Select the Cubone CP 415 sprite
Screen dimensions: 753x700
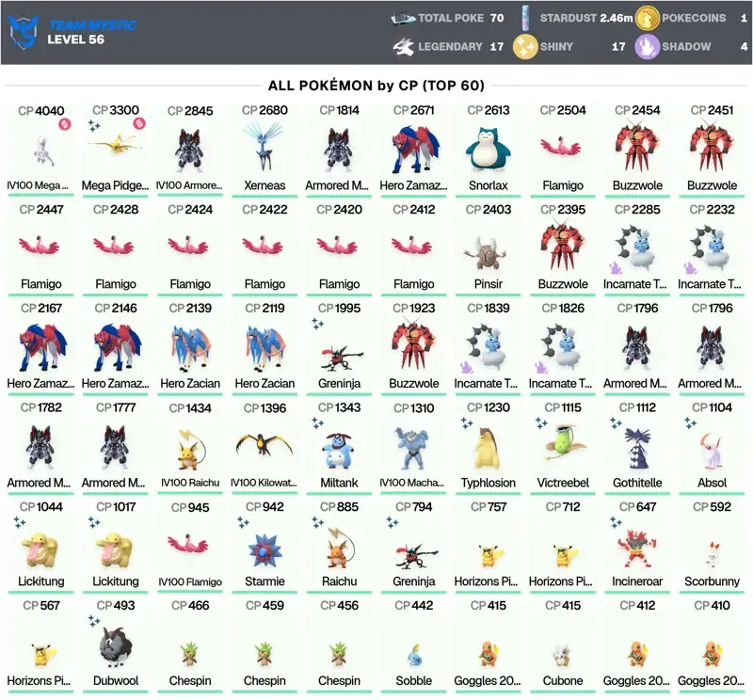tap(562, 654)
